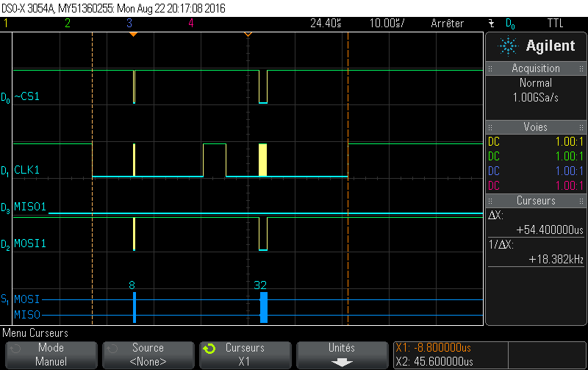Click the S1 serial bus indicator

4,299
